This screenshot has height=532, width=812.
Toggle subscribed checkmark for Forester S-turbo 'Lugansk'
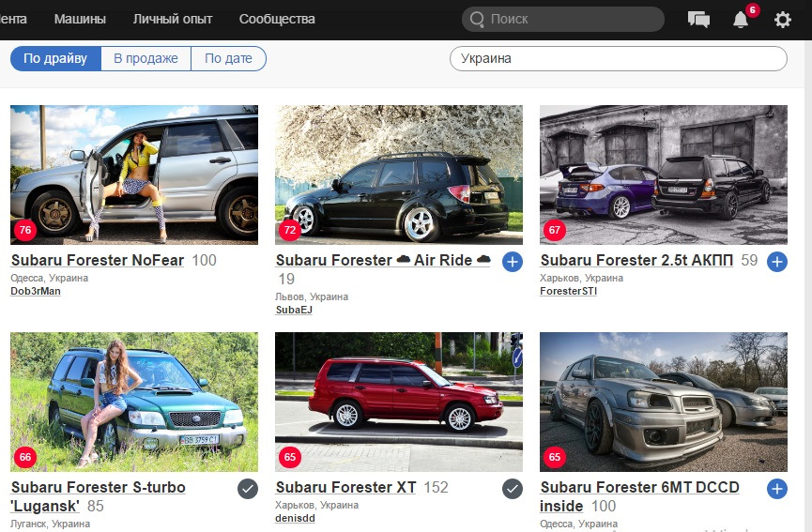click(x=248, y=489)
